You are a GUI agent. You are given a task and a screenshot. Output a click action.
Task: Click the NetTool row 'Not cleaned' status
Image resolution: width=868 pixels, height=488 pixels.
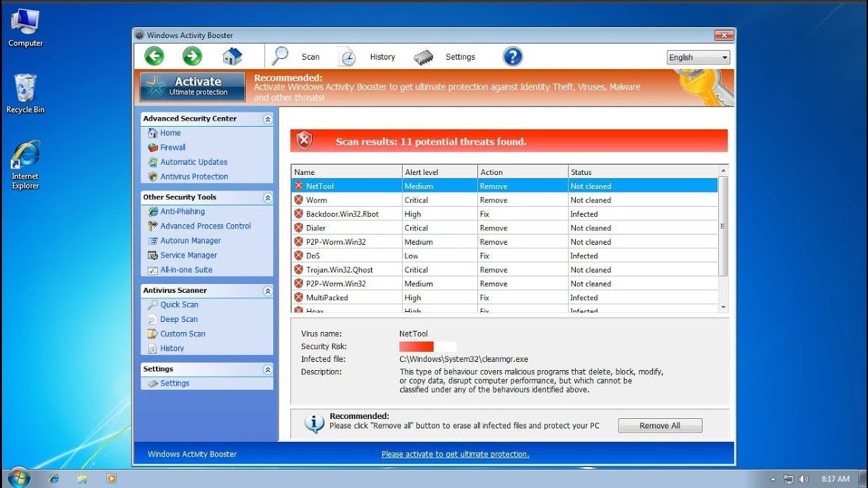tap(591, 186)
